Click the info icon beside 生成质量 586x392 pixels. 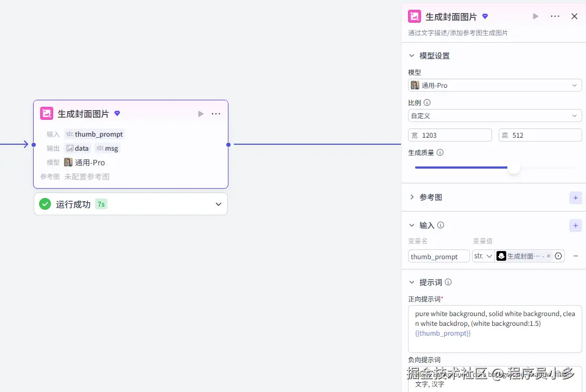pyautogui.click(x=440, y=152)
